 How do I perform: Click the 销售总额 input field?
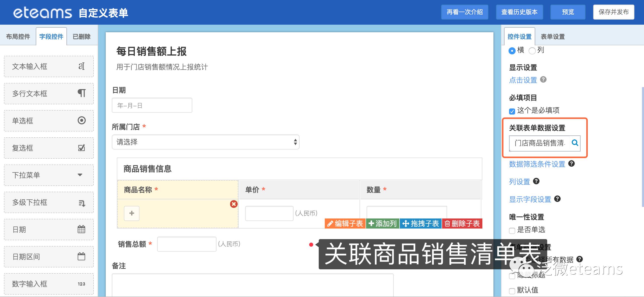click(x=187, y=244)
